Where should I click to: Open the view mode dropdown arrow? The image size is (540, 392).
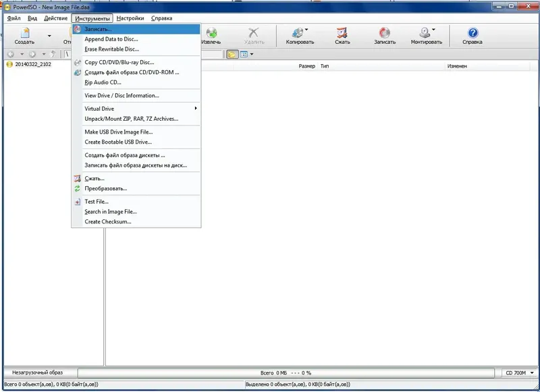[252, 54]
